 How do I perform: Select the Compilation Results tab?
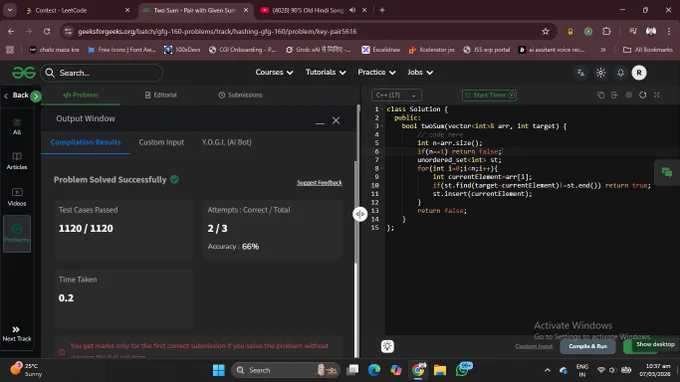coord(85,142)
